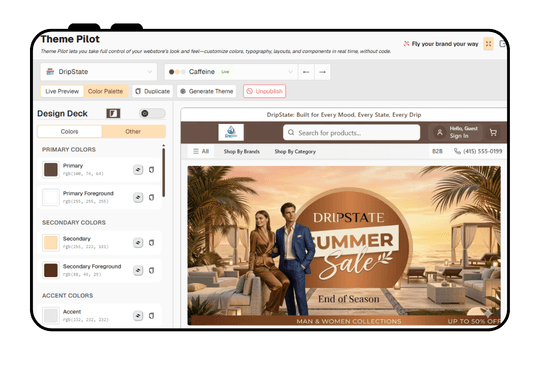Click the 'Fly your brand your way' text
The image size is (540, 384).
[445, 44]
